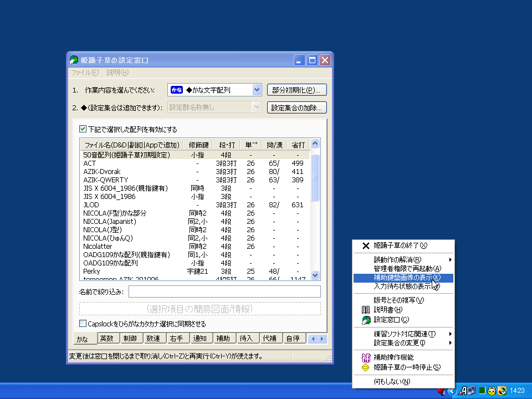Open the ファイル(F) menu
532x399 pixels.
coord(85,72)
